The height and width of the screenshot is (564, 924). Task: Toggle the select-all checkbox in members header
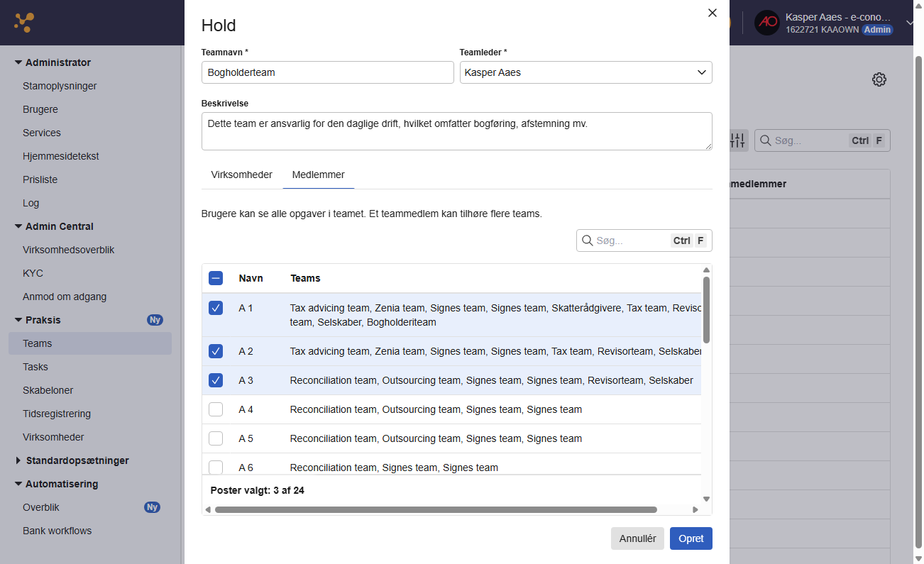216,278
